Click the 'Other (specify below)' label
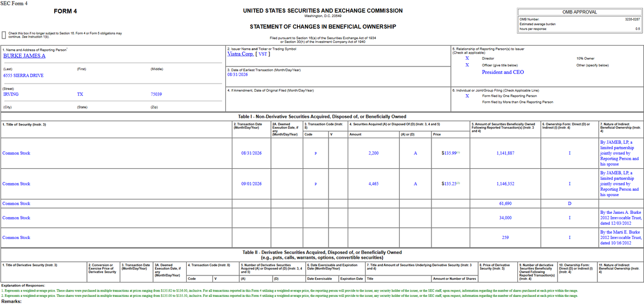 point(592,65)
